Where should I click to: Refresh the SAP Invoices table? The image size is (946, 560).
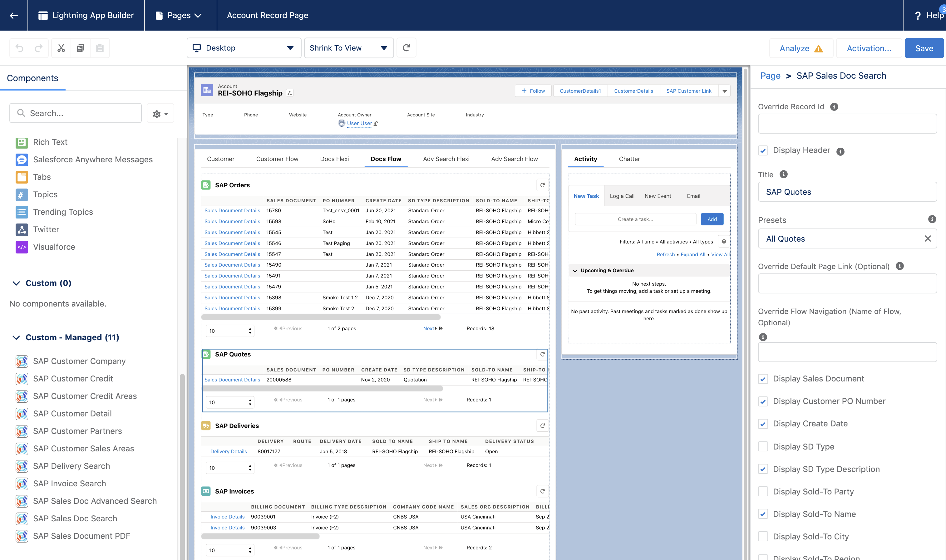pyautogui.click(x=543, y=491)
